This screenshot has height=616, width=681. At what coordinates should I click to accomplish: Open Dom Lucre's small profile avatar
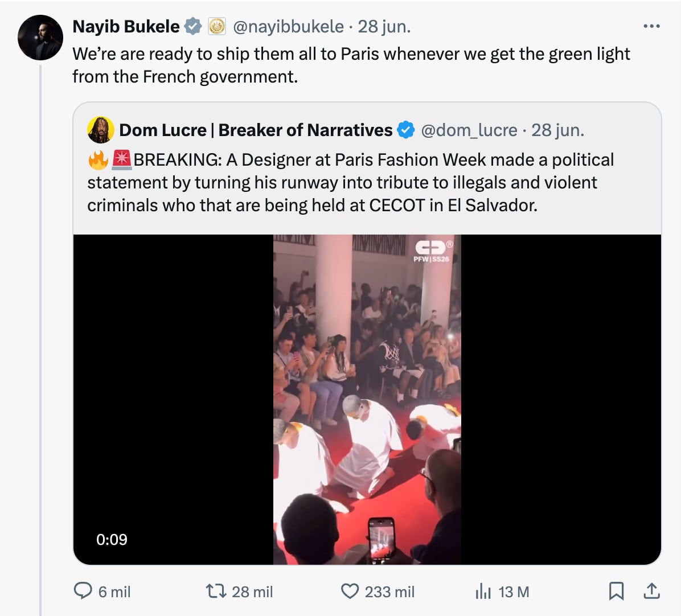coord(101,130)
